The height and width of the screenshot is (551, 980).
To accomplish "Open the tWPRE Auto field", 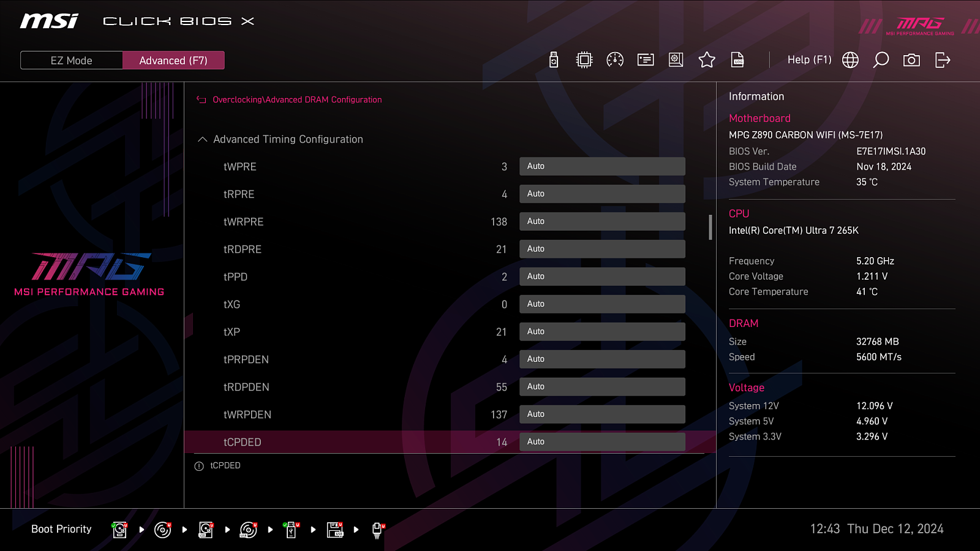I will click(x=602, y=167).
